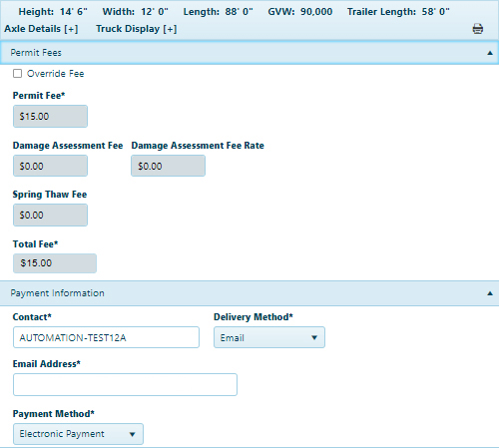
Task: Select the Total Fee amount box
Action: pyautogui.click(x=55, y=263)
